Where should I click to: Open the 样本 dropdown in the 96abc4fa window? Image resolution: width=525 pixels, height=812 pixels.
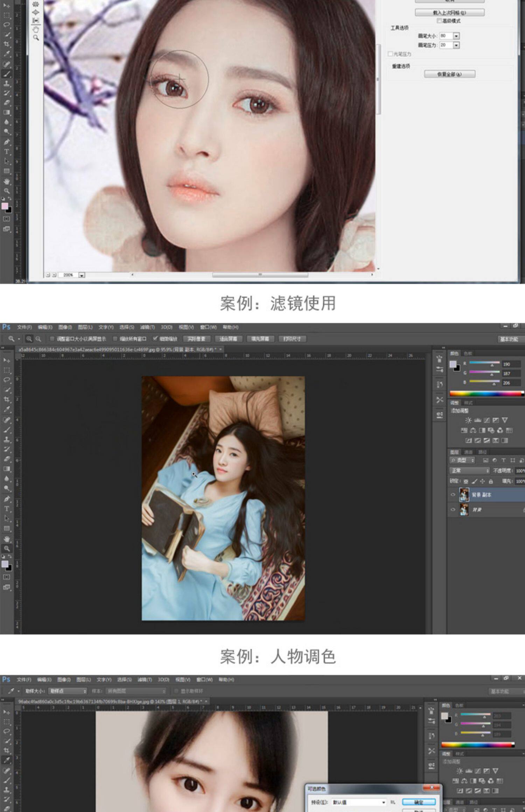click(x=136, y=691)
